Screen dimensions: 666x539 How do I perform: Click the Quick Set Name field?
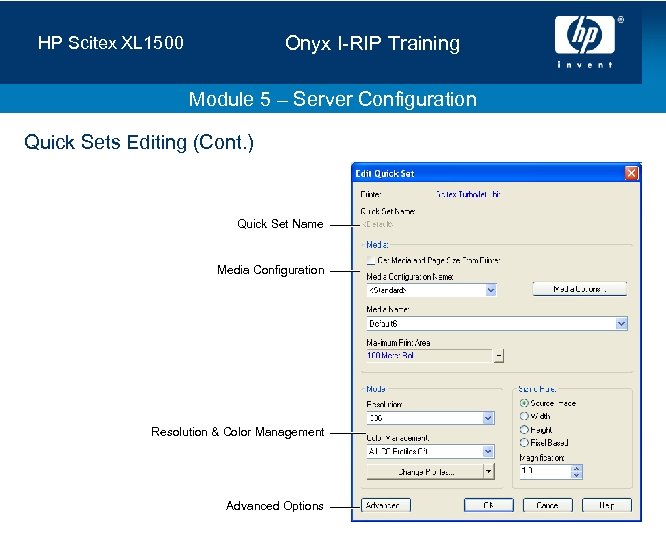tap(377, 224)
